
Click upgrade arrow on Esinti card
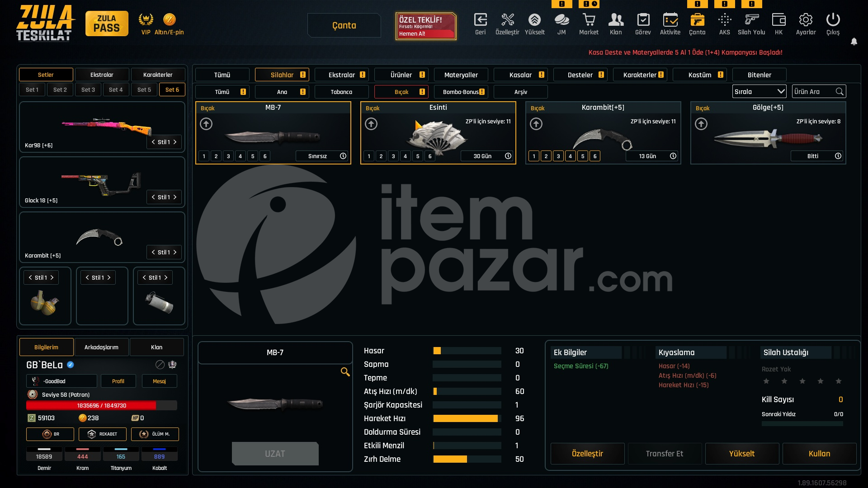[x=371, y=124]
